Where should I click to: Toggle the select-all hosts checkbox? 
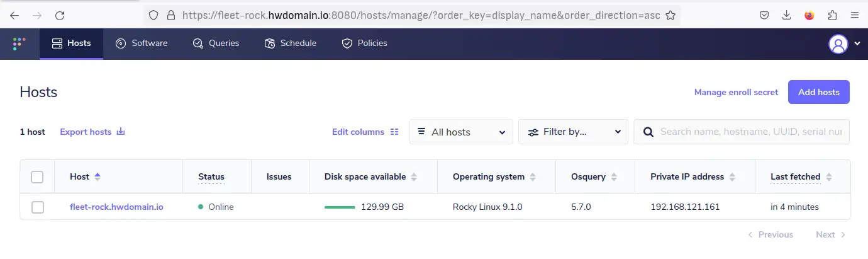click(x=37, y=177)
